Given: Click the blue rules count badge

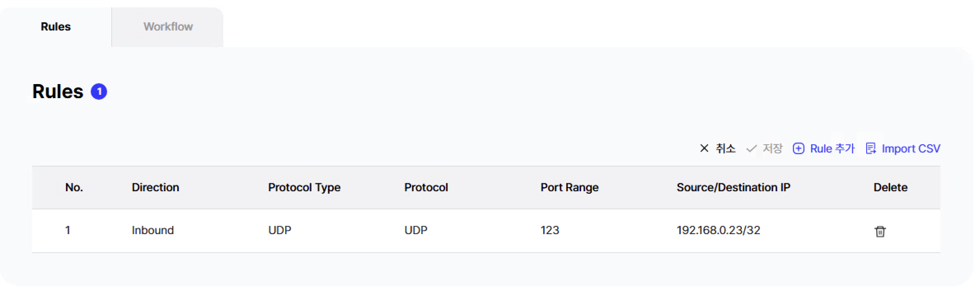Looking at the screenshot, I should 99,92.
